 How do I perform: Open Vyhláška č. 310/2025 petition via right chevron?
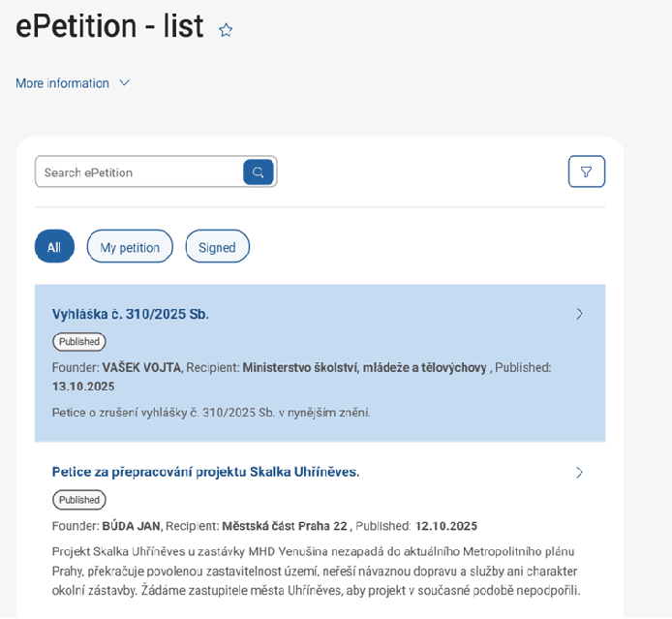click(579, 314)
